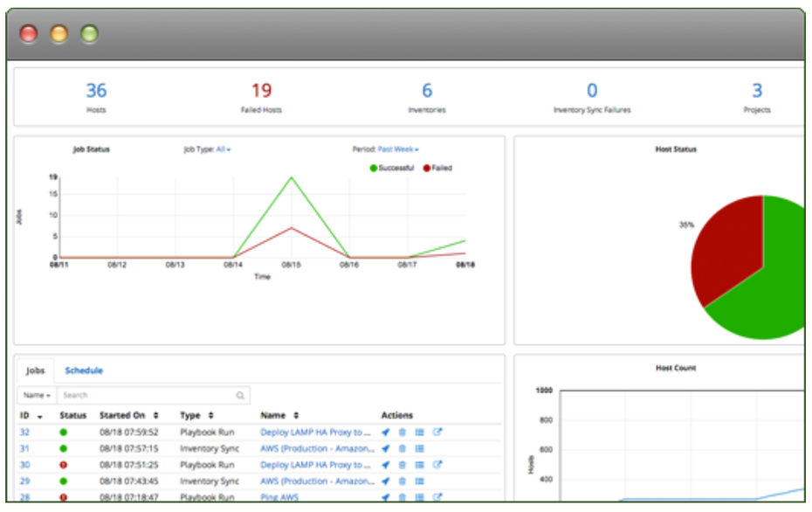Open job 32's external link icon
This screenshot has height=512, width=812.
click(437, 432)
